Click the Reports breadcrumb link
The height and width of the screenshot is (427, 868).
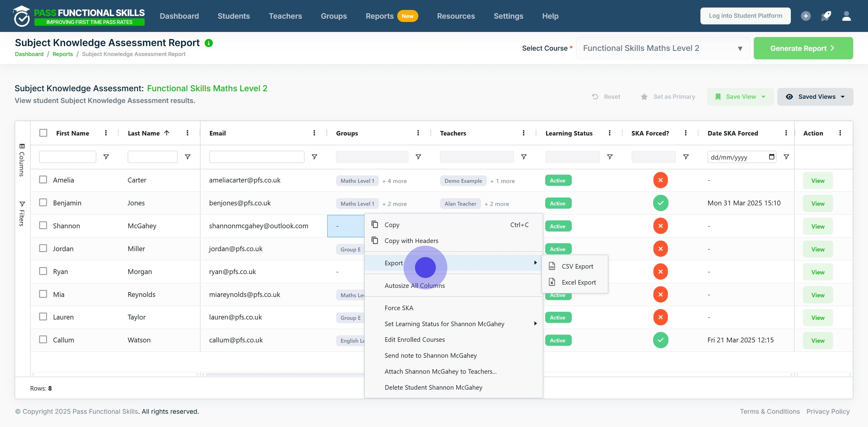pos(63,54)
